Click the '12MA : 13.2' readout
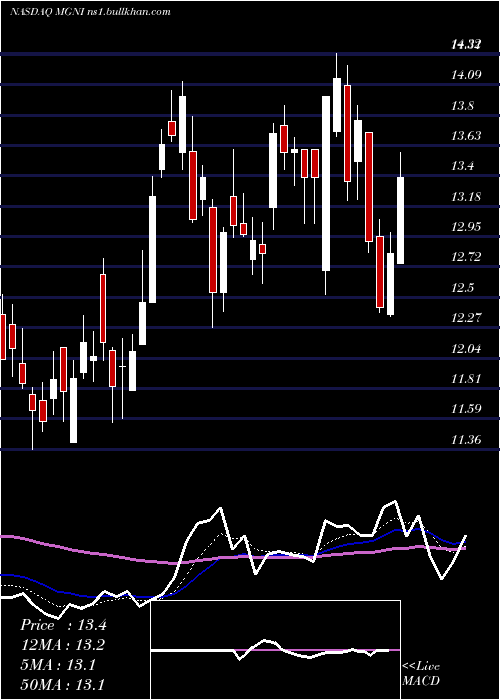The width and height of the screenshot is (500, 700). pos(63,645)
